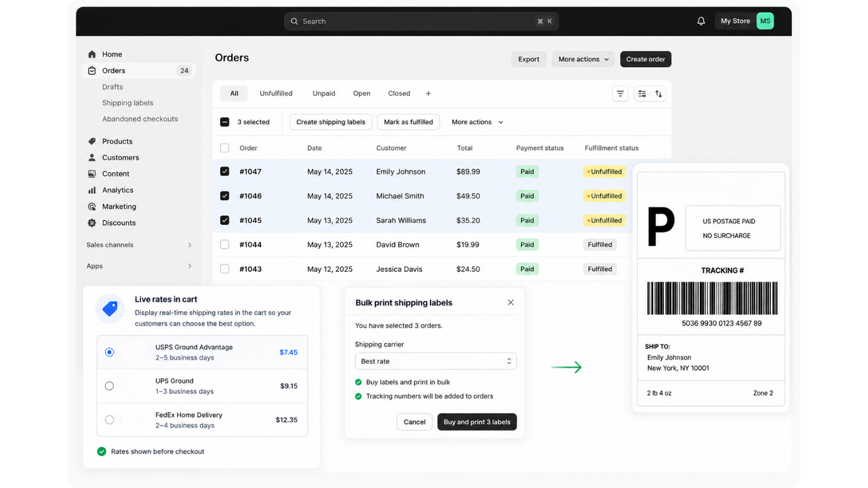Open Products via its tag icon
This screenshot has height=488, width=868.
click(x=92, y=142)
